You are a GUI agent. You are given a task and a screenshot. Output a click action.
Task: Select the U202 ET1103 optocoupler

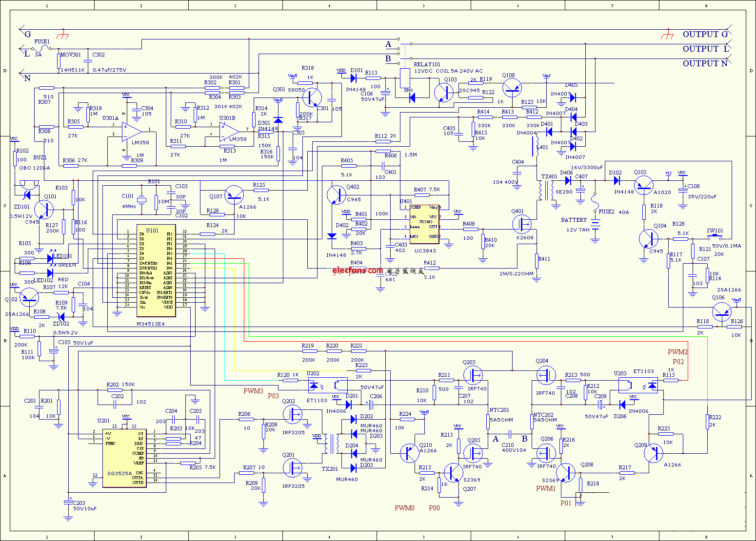[328, 385]
